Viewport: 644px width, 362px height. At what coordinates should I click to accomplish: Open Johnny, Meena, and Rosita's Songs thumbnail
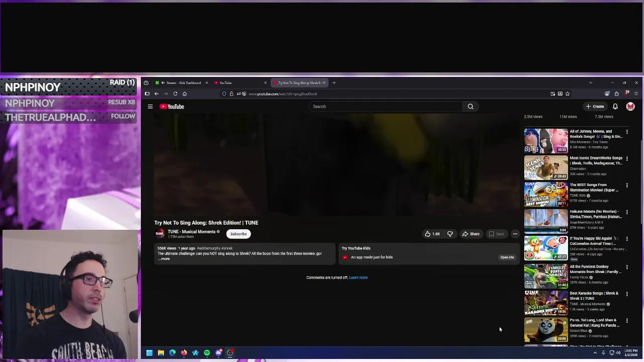click(x=546, y=141)
